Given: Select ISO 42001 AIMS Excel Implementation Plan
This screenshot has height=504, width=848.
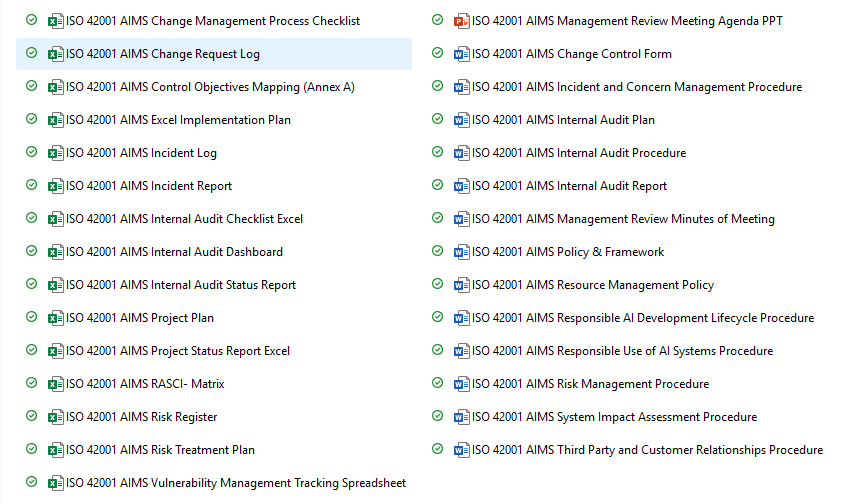Looking at the screenshot, I should tap(178, 120).
